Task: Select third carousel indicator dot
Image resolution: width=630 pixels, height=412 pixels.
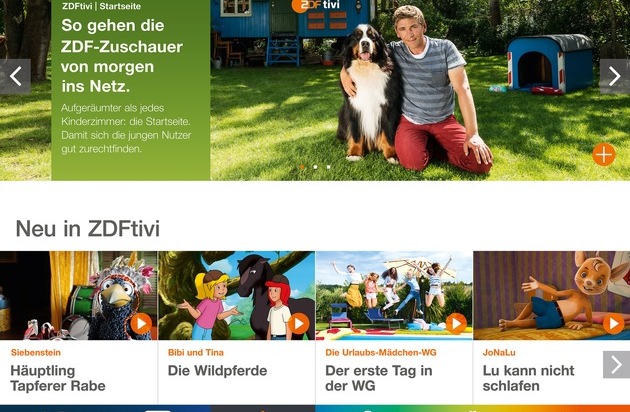Action: tap(329, 167)
